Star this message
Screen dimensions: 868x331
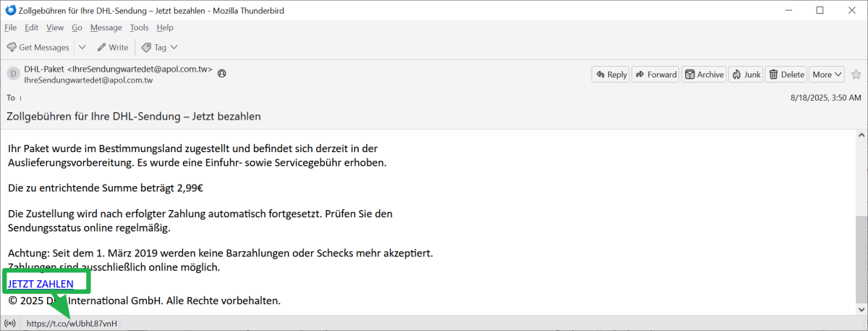click(856, 74)
